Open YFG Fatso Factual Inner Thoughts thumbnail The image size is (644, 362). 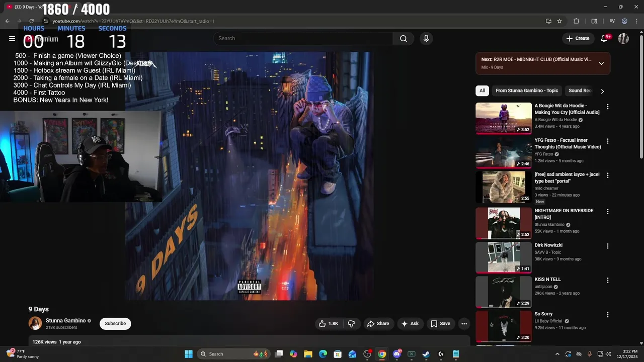tap(504, 152)
